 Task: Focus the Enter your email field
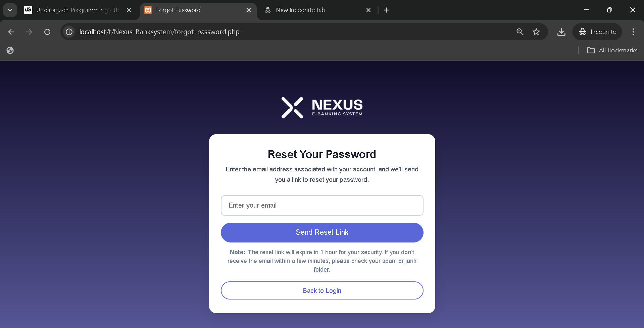coord(322,205)
